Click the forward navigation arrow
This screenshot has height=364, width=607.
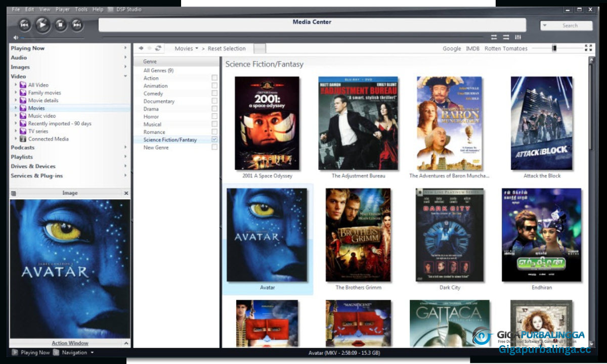coord(149,48)
